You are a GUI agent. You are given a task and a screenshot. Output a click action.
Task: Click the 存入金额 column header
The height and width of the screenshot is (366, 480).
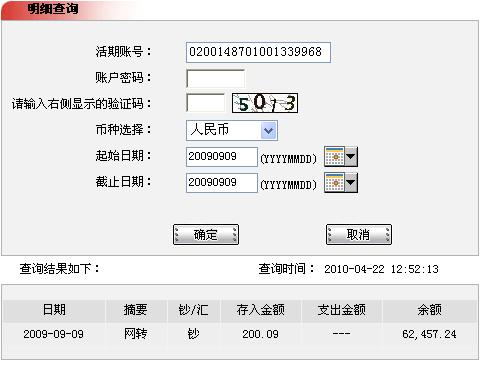point(261,310)
